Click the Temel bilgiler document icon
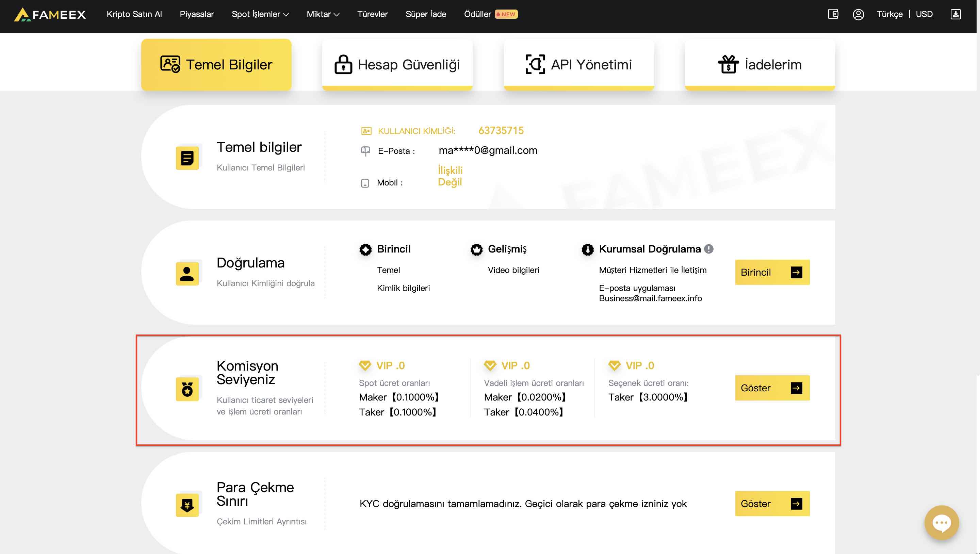This screenshot has width=980, height=554. [x=187, y=158]
